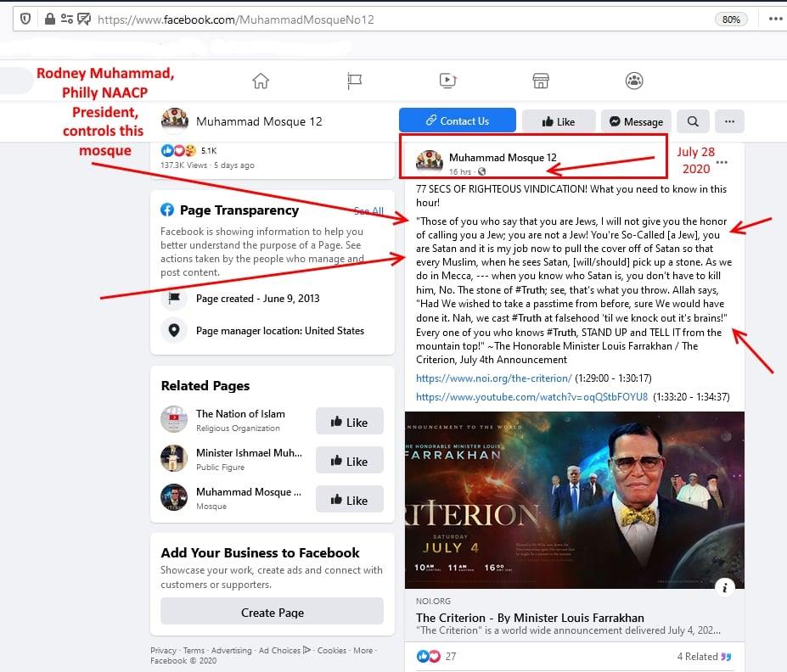The height and width of the screenshot is (672, 787).
Task: Click the page manager location pin icon
Action: pos(174,330)
